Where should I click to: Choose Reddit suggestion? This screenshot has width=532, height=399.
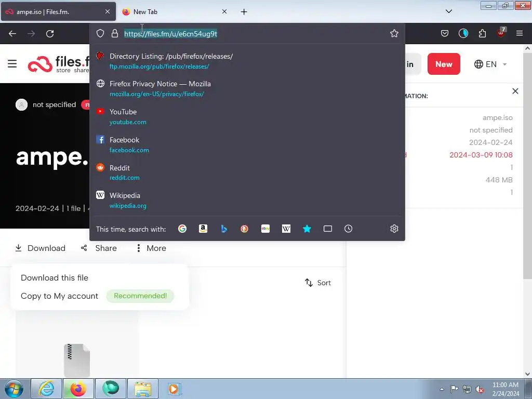click(x=247, y=172)
